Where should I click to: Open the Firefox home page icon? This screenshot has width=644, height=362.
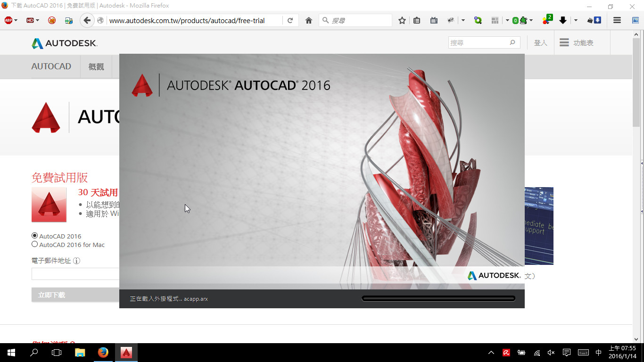(309, 20)
